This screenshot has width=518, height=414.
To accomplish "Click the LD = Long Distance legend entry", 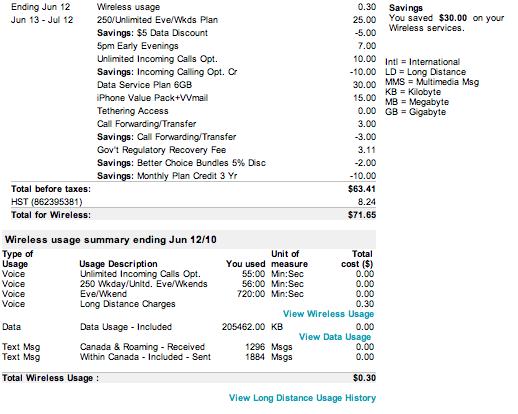I will 425,72.
